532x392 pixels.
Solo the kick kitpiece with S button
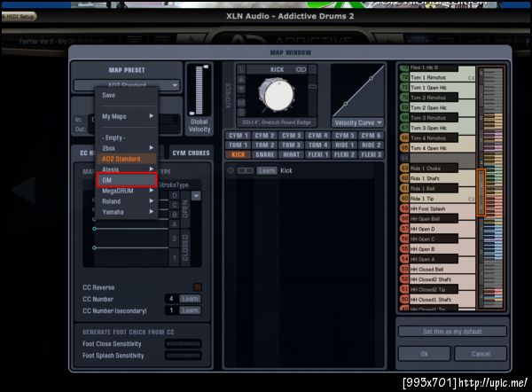point(241,112)
